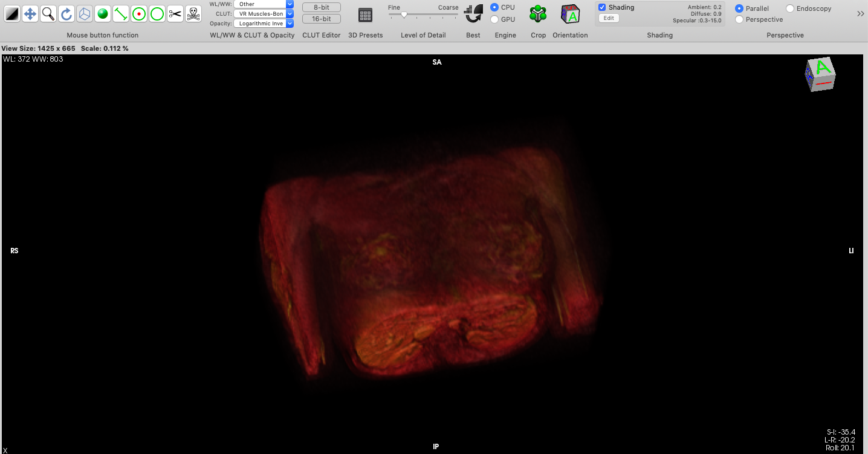Click the 16-bit CLUT editor button

point(321,19)
